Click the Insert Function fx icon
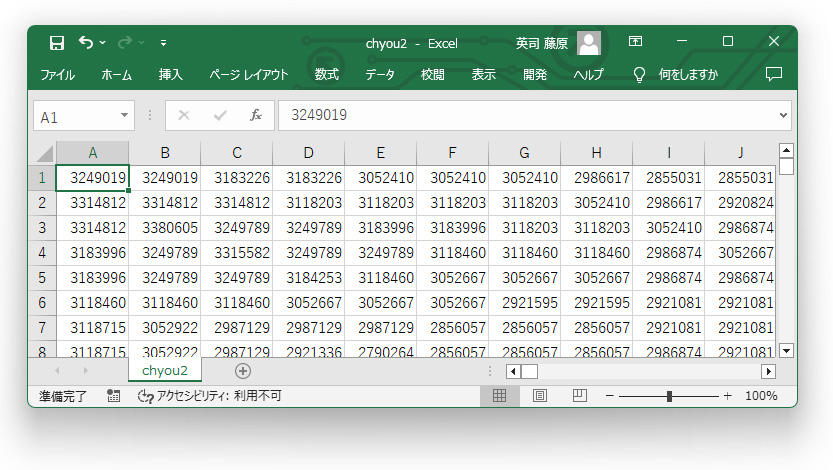The image size is (833, 470). pos(256,115)
